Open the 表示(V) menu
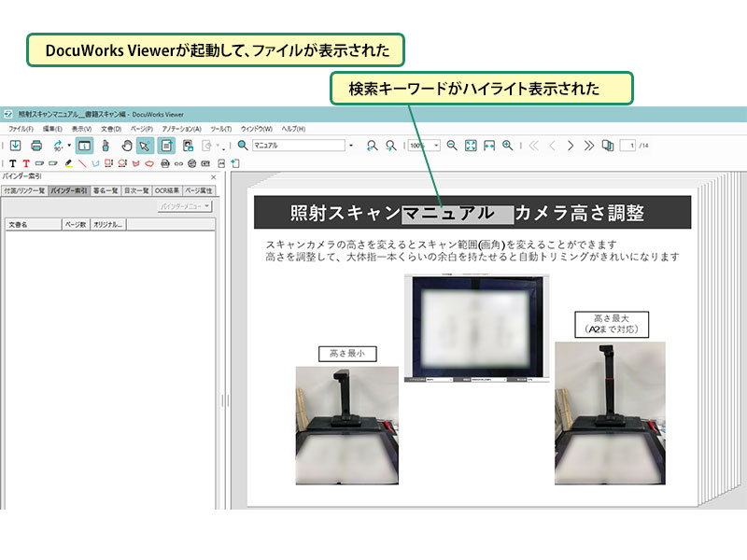Viewport: 747px width, 560px height. [x=81, y=129]
